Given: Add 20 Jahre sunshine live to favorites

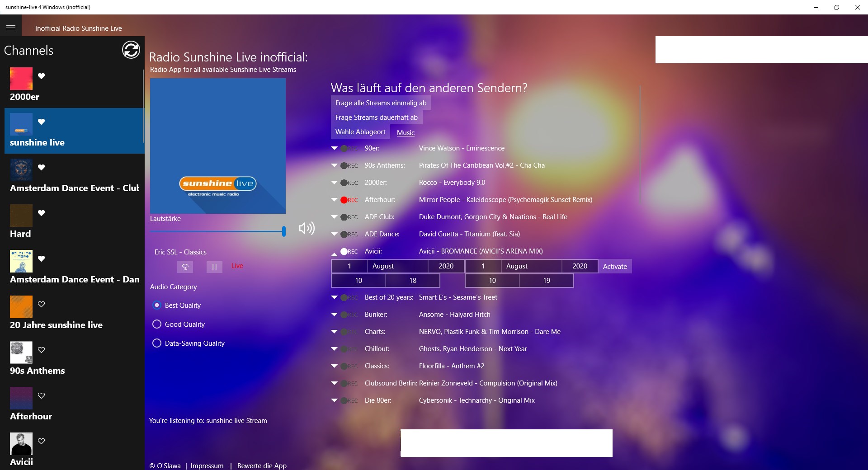Looking at the screenshot, I should (x=42, y=304).
